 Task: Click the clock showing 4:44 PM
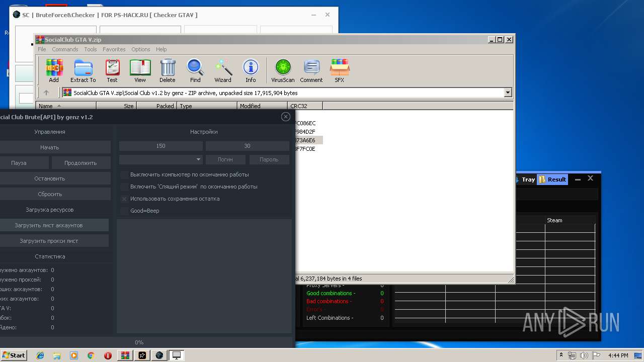pyautogui.click(x=618, y=355)
